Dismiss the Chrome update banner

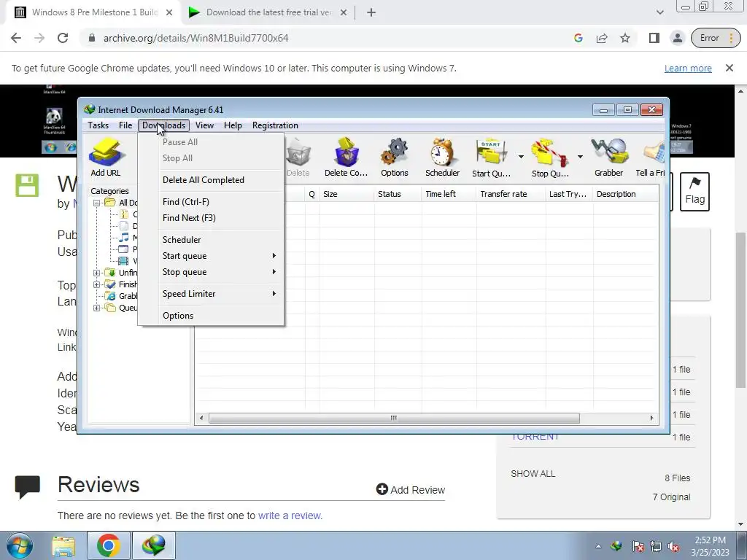click(729, 68)
